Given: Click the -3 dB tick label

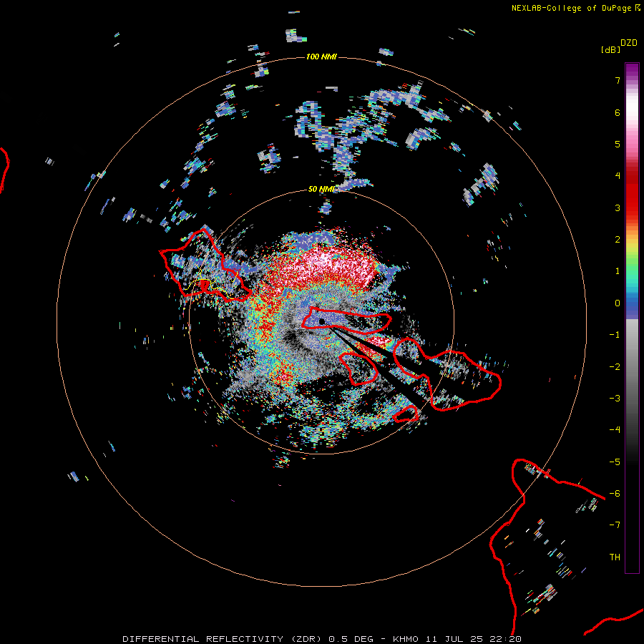Looking at the screenshot, I should [615, 399].
